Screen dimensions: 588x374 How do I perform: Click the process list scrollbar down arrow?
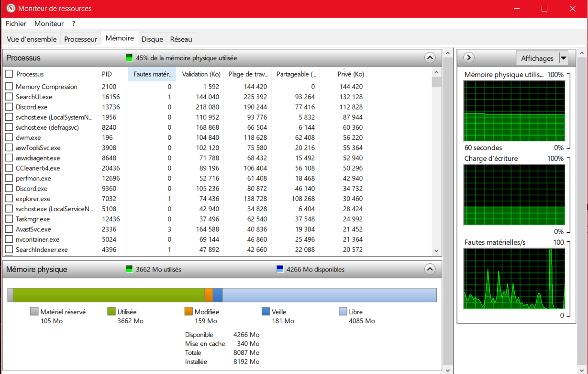point(436,250)
